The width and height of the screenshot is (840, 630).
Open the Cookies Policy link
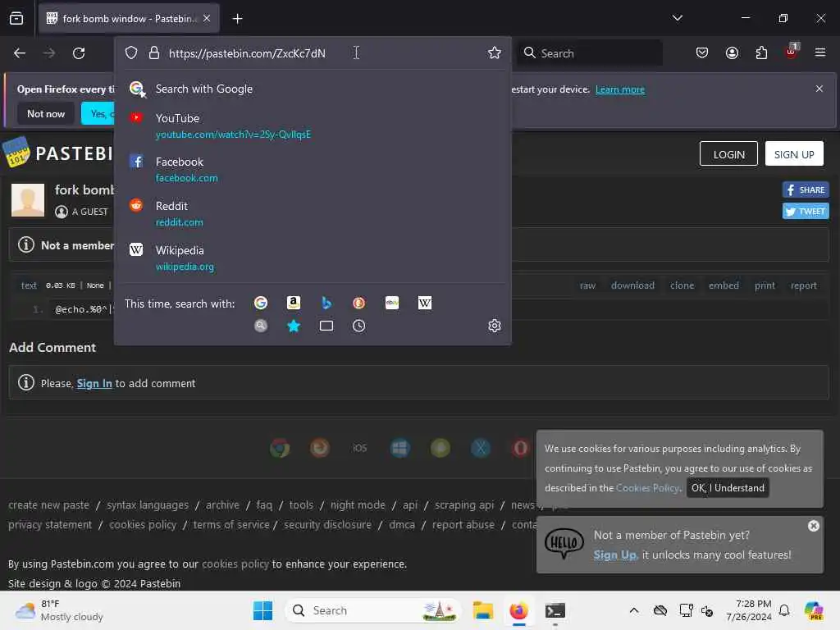pos(648,487)
